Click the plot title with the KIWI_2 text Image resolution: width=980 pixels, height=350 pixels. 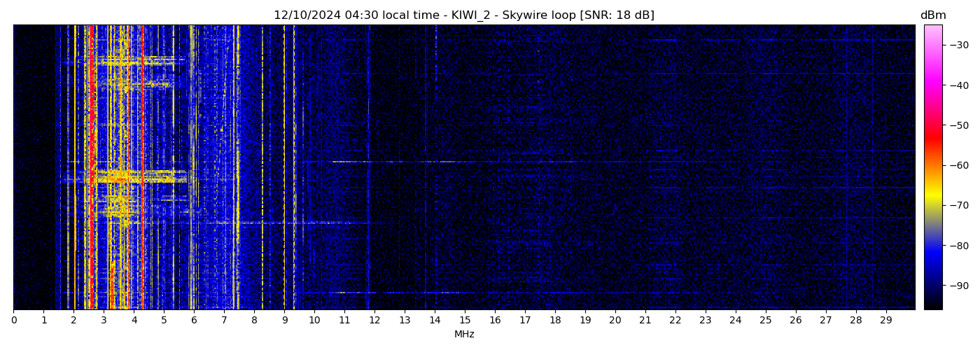coord(463,15)
